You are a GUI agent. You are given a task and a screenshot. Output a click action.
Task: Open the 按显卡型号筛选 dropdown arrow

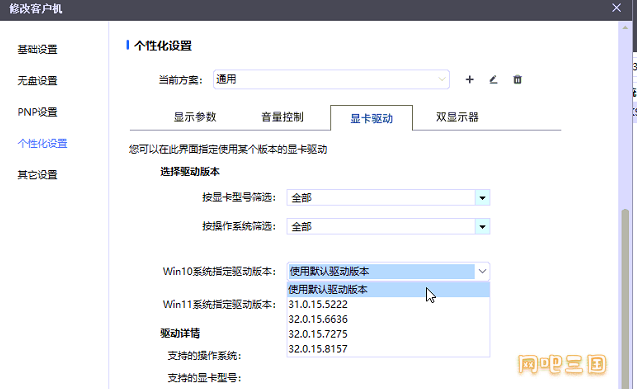click(482, 198)
